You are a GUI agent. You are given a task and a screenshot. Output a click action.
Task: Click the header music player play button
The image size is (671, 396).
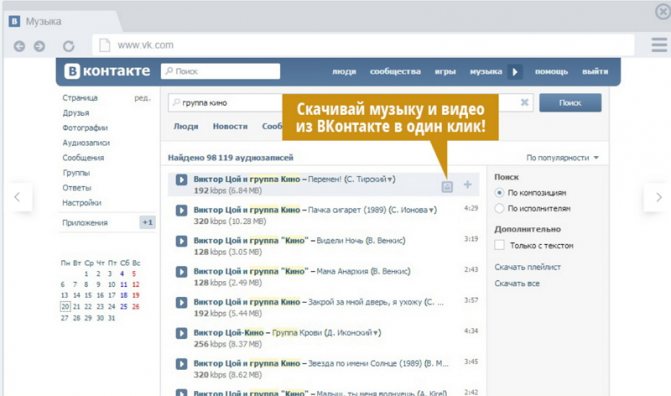click(x=515, y=71)
